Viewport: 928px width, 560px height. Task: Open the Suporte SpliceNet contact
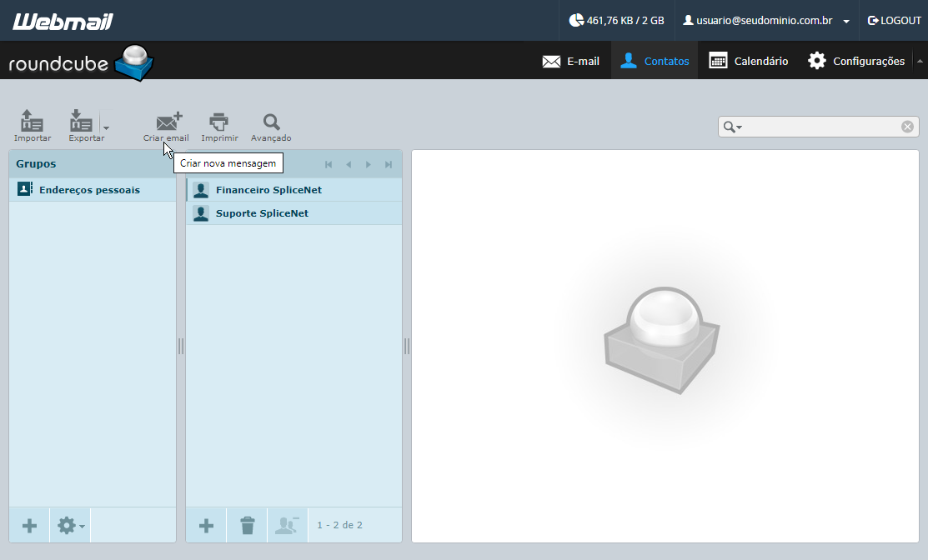click(293, 213)
